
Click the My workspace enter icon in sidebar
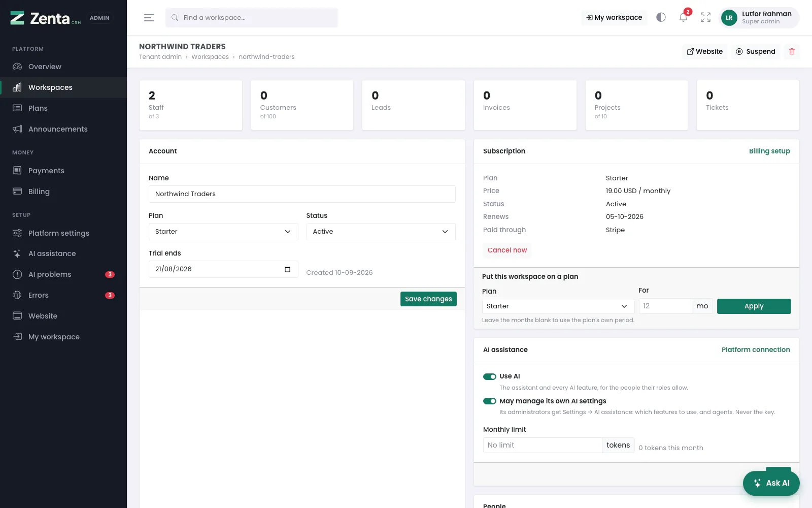(x=17, y=337)
